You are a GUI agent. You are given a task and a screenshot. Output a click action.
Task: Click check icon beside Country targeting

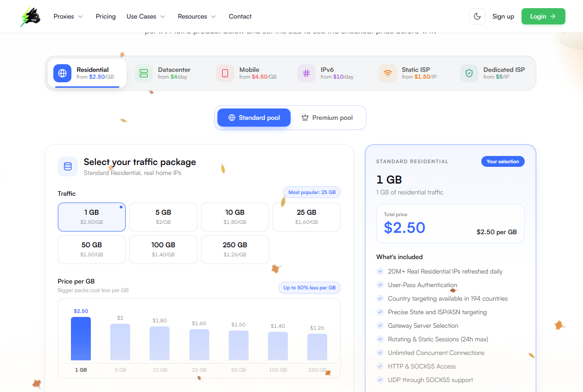(x=380, y=298)
